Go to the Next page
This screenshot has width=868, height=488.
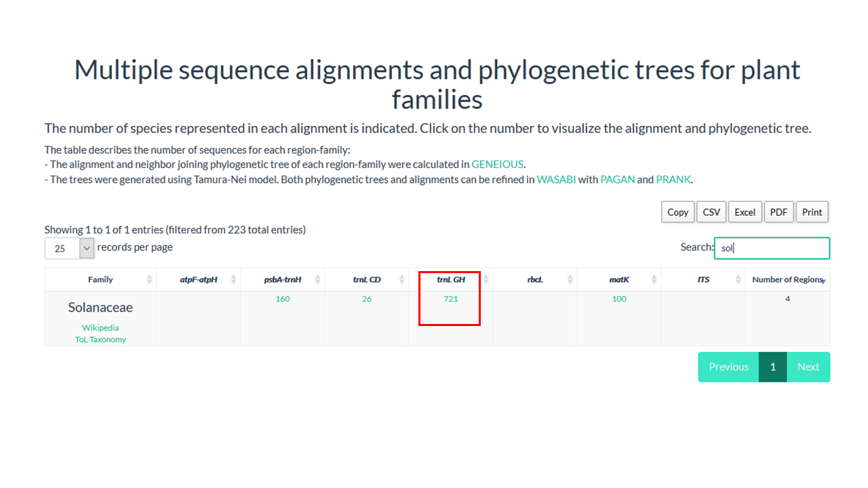[x=808, y=367]
